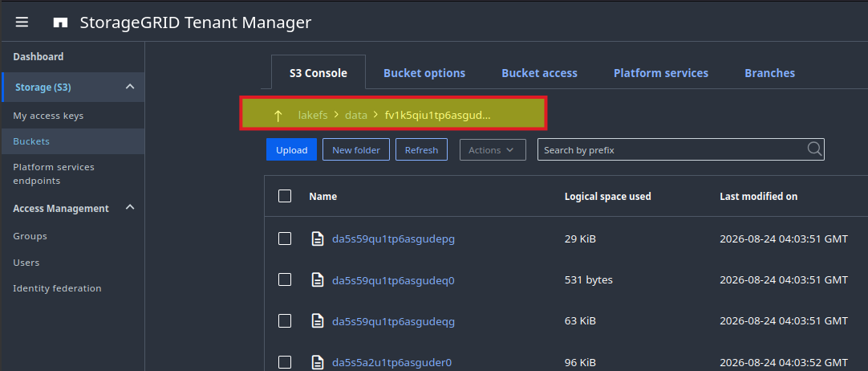Image resolution: width=868 pixels, height=371 pixels.
Task: Toggle the select-all checkbox in the header
Action: (x=285, y=196)
